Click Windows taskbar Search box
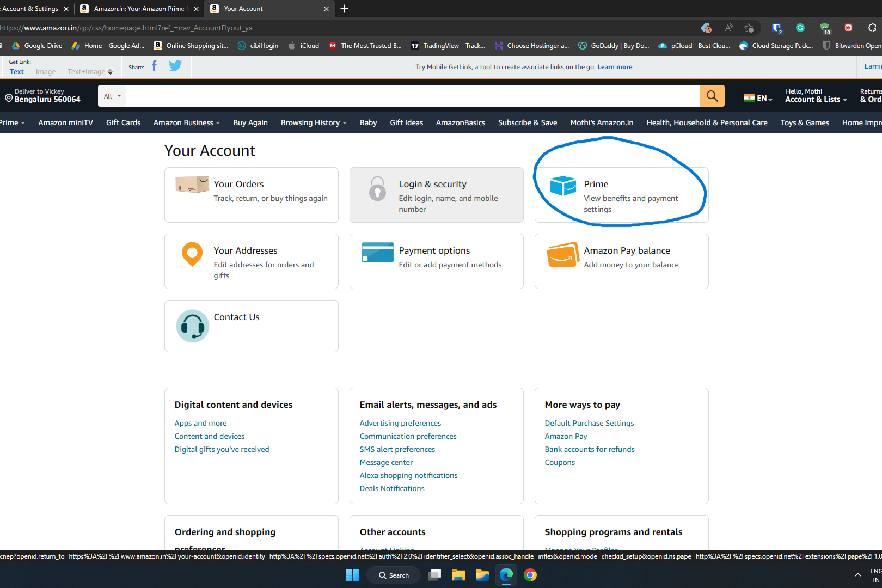Screen dimensions: 882x588 tap(394, 575)
